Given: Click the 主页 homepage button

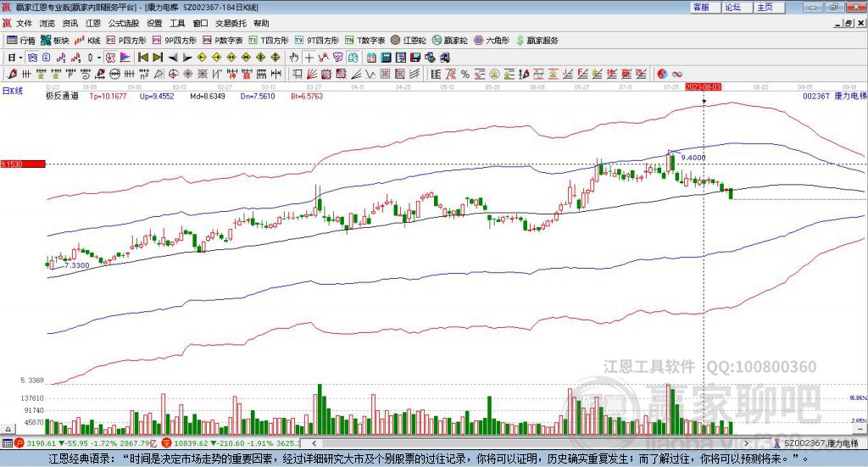Looking at the screenshot, I should tap(768, 7).
